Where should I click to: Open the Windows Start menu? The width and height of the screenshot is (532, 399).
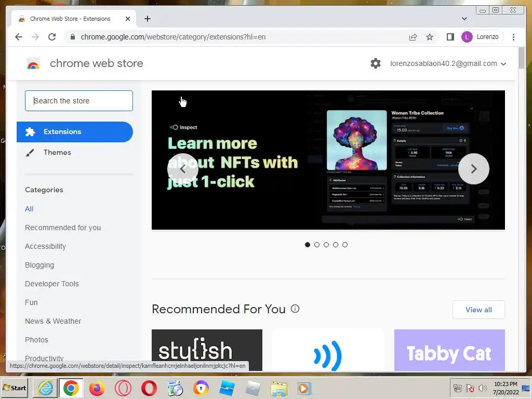(x=15, y=388)
